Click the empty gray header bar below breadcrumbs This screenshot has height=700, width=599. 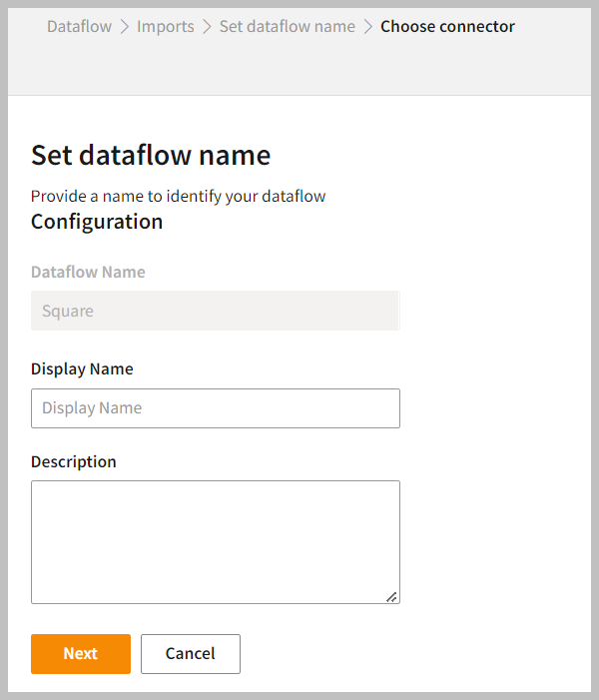[x=299, y=70]
